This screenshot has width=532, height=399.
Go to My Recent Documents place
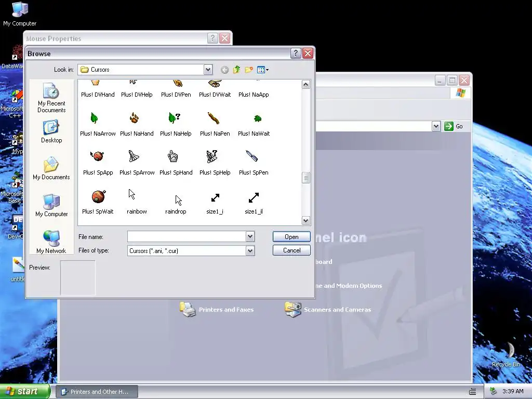click(x=51, y=98)
